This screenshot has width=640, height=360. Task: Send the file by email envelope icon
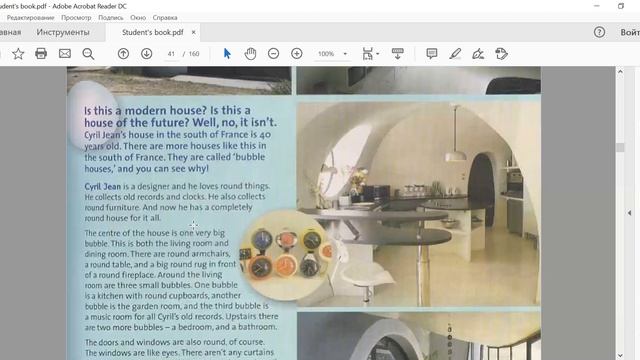64,54
